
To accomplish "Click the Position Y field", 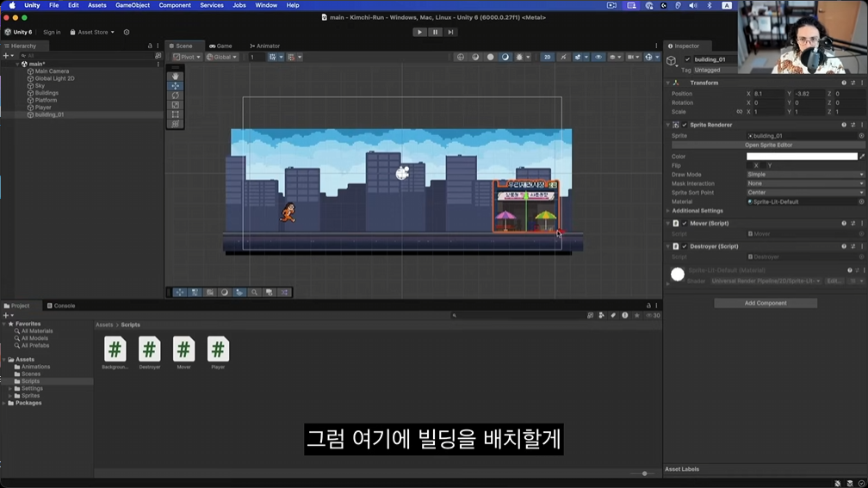I will click(x=809, y=94).
